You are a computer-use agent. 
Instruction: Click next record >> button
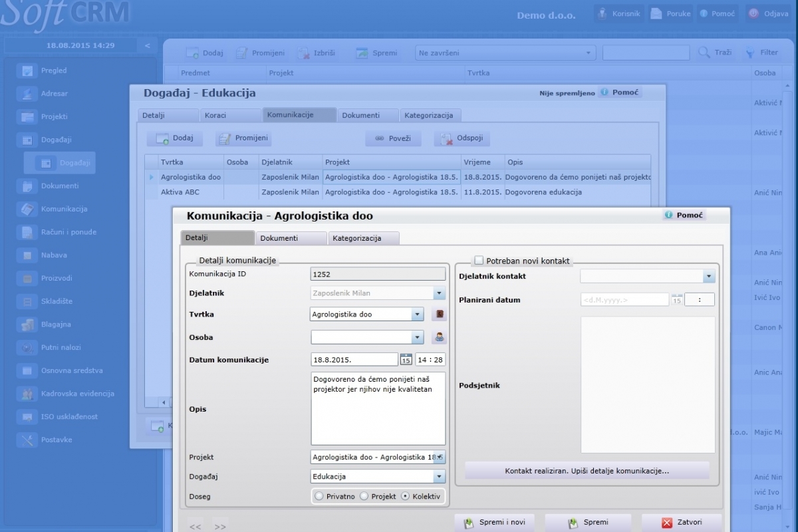(x=220, y=525)
